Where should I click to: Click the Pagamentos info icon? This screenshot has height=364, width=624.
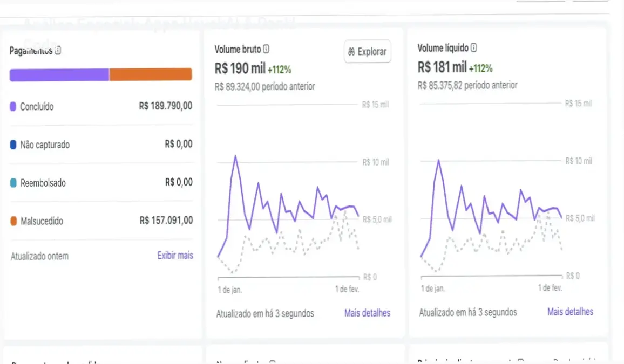pyautogui.click(x=58, y=51)
